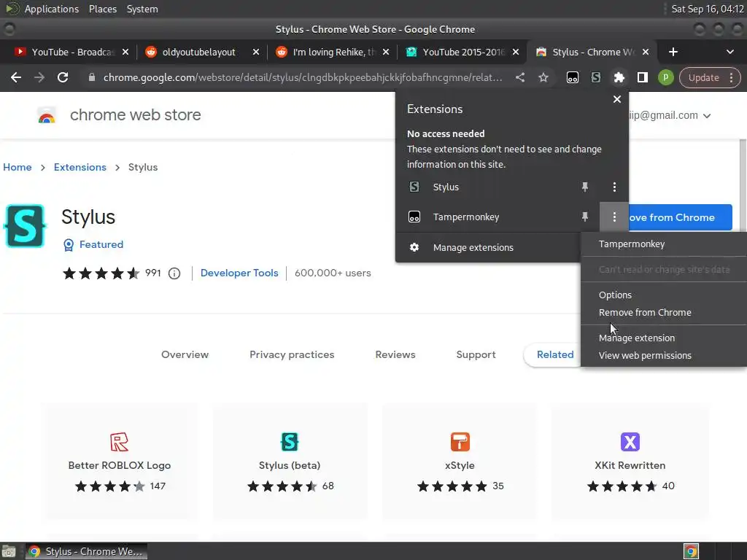
Task: Click the clock in top panel
Action: click(708, 9)
